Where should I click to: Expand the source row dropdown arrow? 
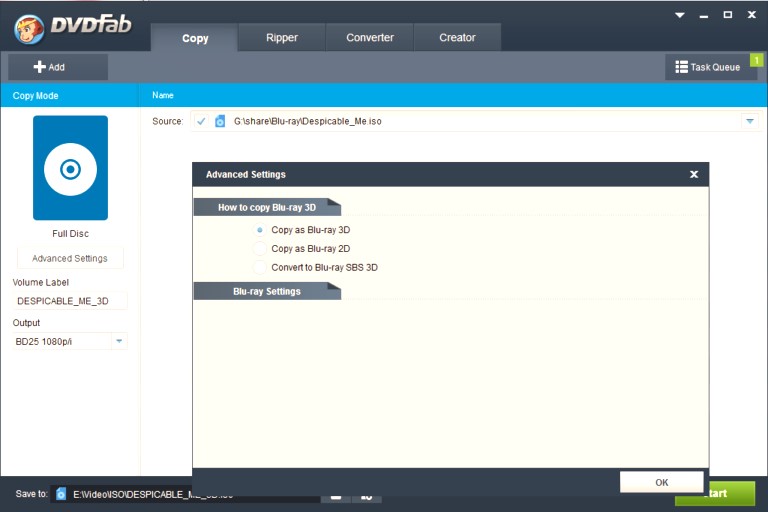(x=749, y=121)
